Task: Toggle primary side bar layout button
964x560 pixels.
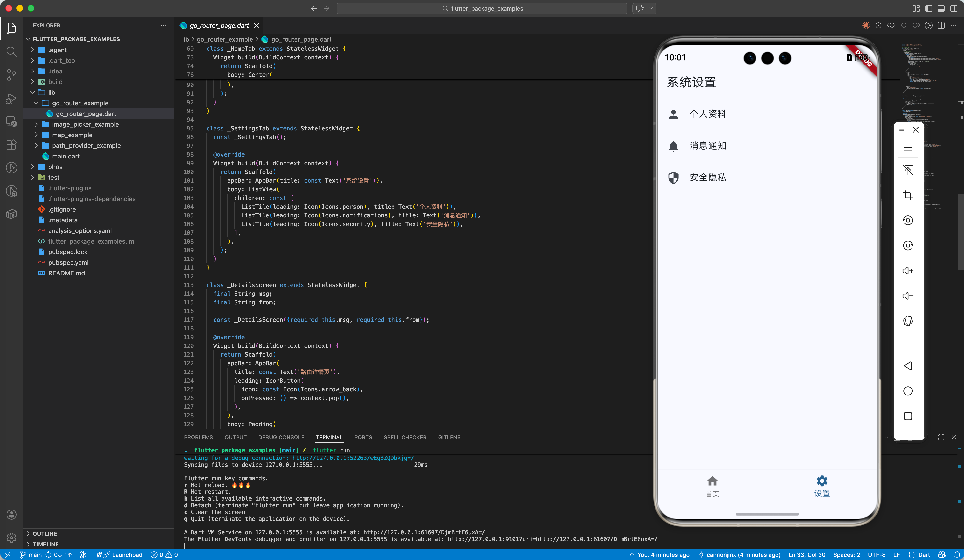Action: (x=928, y=8)
